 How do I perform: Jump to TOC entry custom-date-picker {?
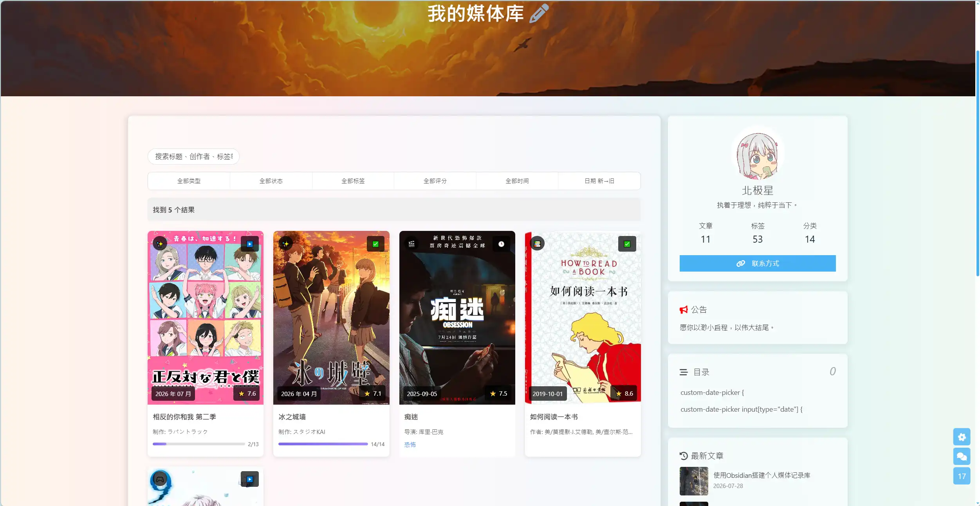click(712, 392)
